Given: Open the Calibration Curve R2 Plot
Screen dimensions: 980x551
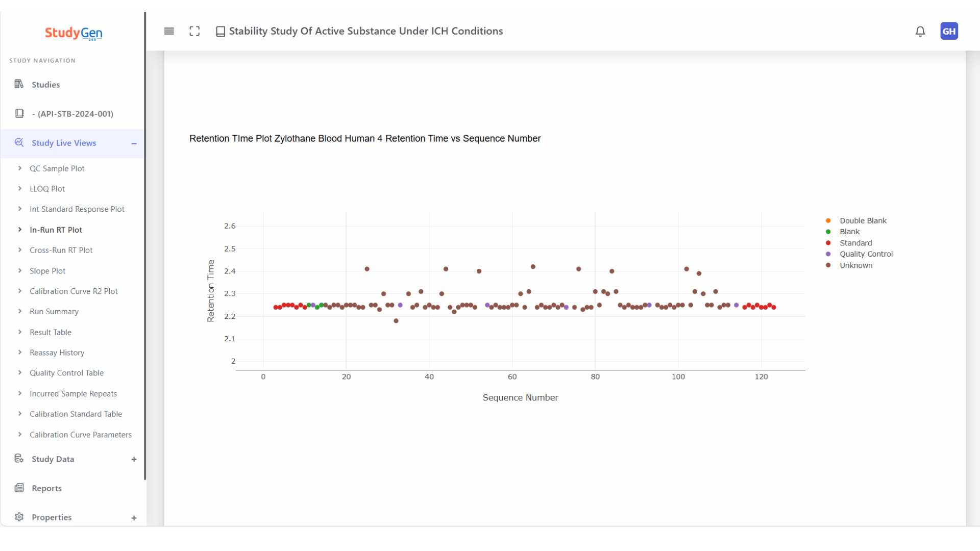Looking at the screenshot, I should tap(73, 291).
